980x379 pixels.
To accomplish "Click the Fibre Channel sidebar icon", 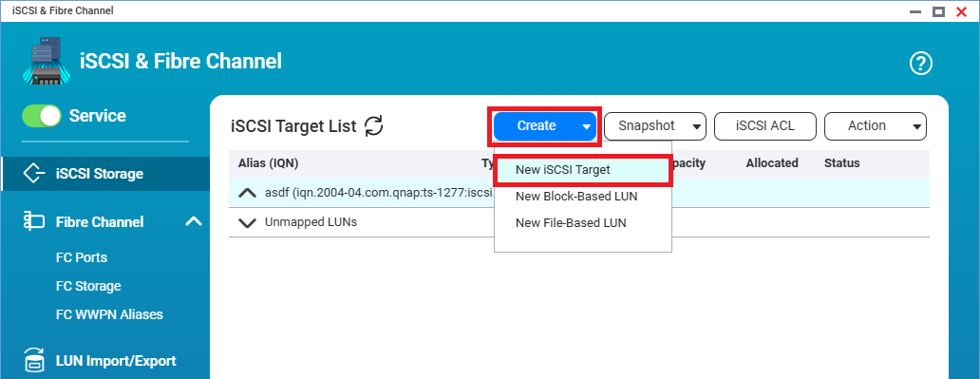I will (x=34, y=221).
